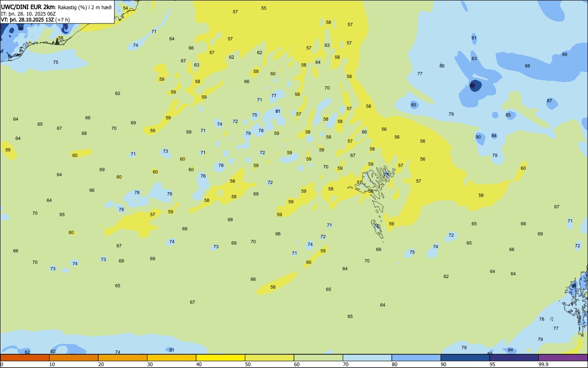
Task: Click the bright yellow 40–50 legend swatch
Action: [220, 357]
